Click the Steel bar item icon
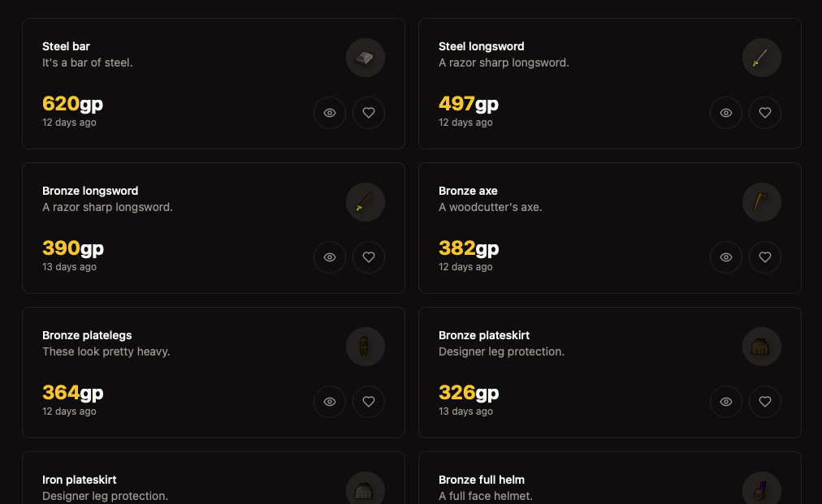 point(365,57)
